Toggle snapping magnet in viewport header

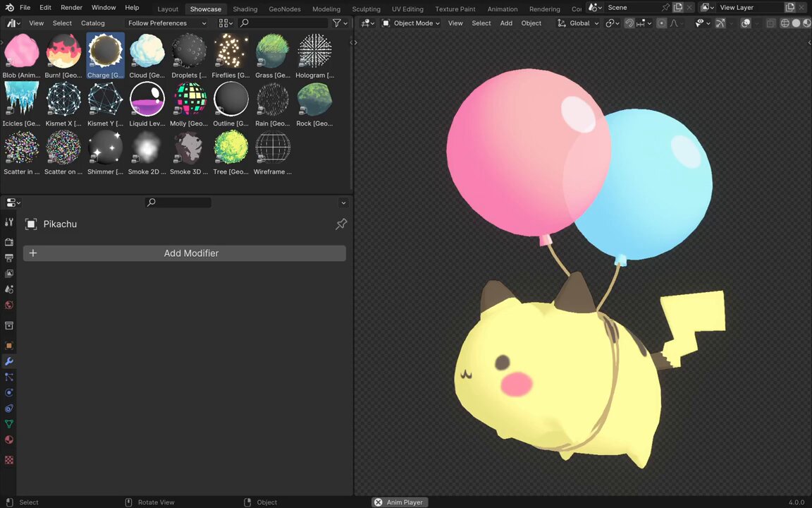click(x=629, y=23)
